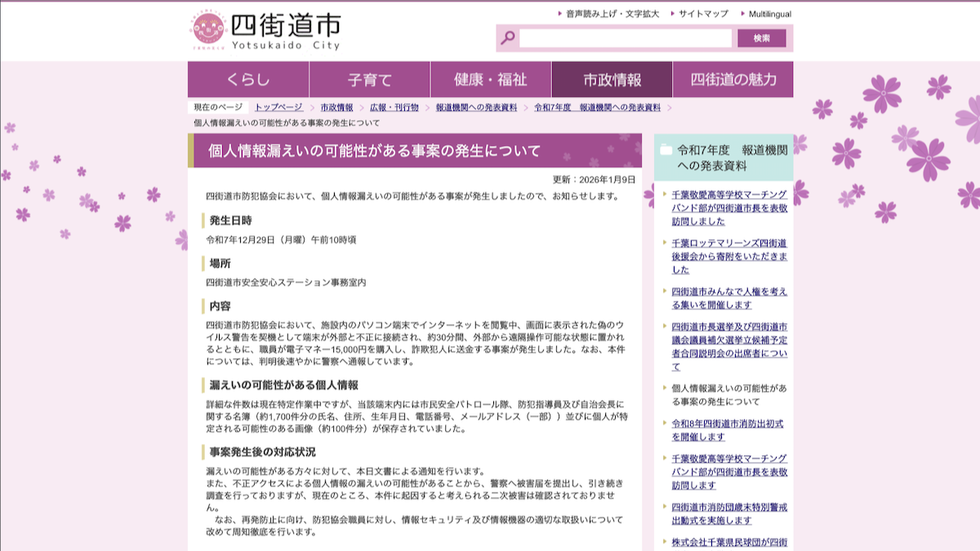Click the 内容 section heading
This screenshot has height=551, width=980.
220,306
